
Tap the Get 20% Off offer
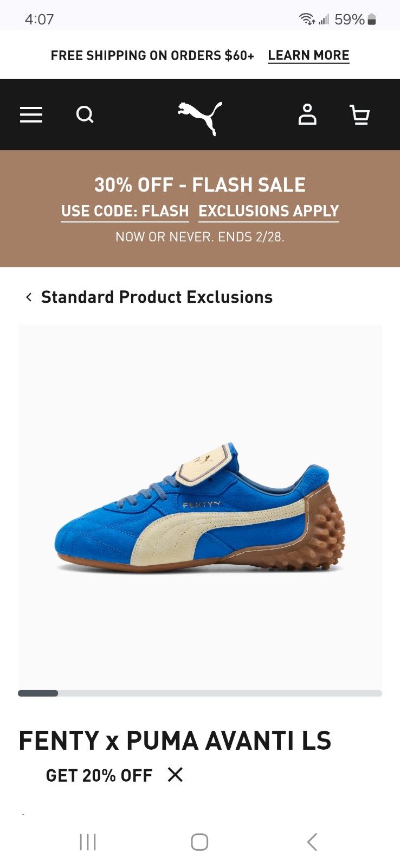[x=99, y=775]
